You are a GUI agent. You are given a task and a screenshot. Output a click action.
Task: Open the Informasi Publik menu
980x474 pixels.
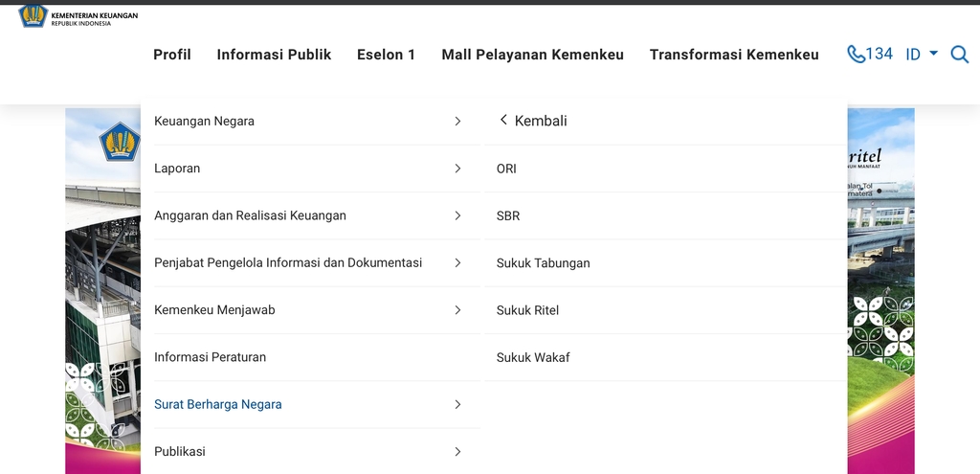(274, 55)
